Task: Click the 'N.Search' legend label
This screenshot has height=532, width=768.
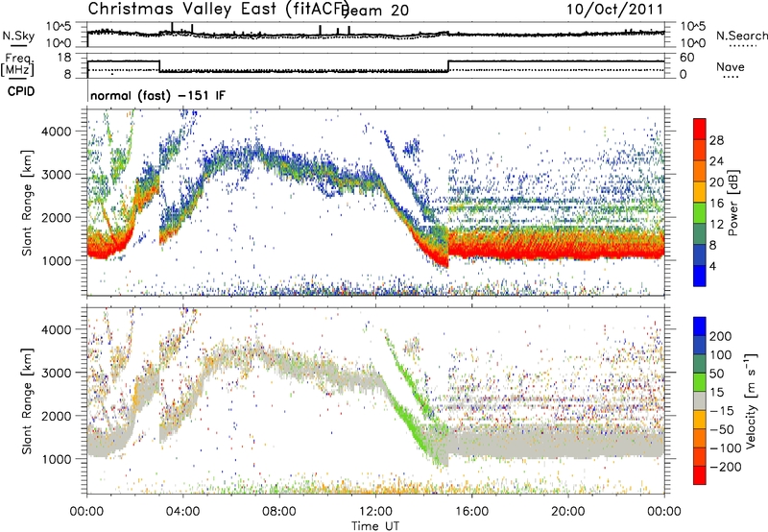Action: pos(741,36)
